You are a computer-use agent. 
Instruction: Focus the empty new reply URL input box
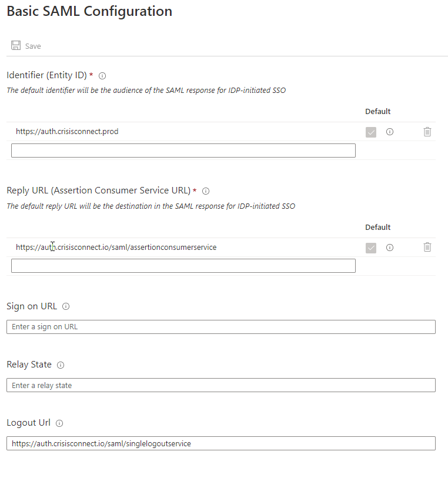coord(183,266)
